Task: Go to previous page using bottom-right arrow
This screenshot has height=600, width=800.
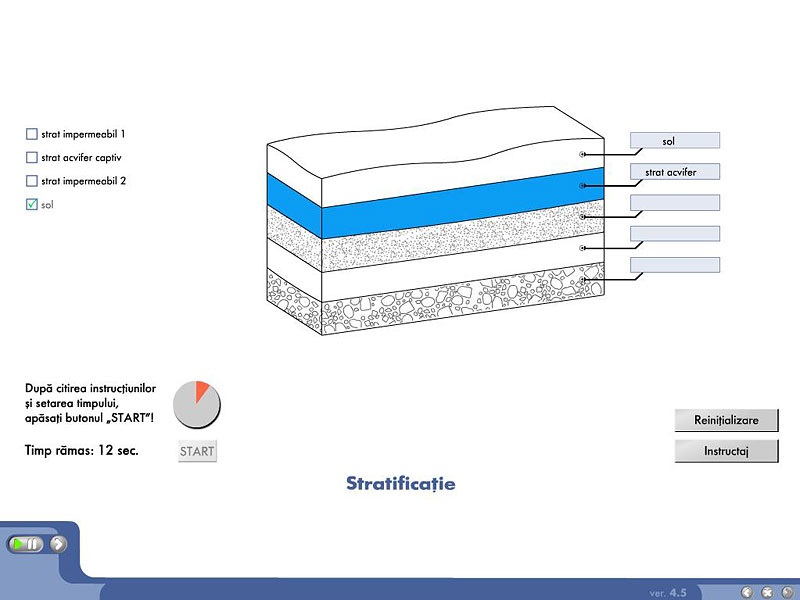Action: coord(746,592)
